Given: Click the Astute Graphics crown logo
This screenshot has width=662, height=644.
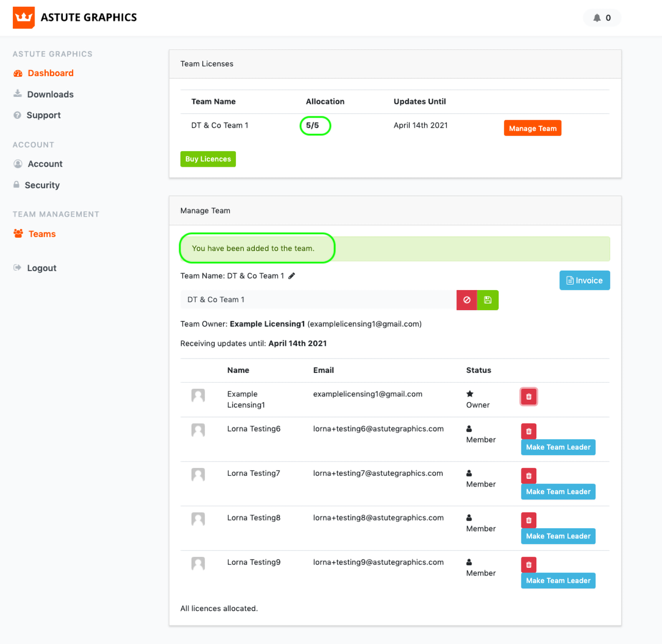Looking at the screenshot, I should [24, 17].
